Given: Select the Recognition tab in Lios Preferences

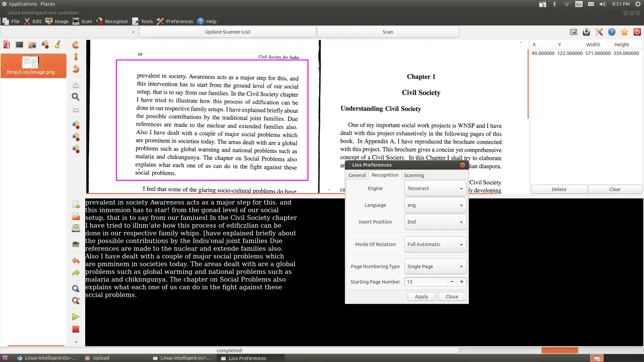Looking at the screenshot, I should [x=384, y=175].
